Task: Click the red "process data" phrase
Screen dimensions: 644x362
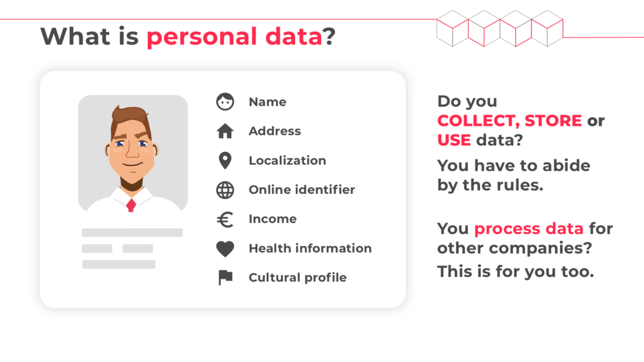Action: (529, 230)
